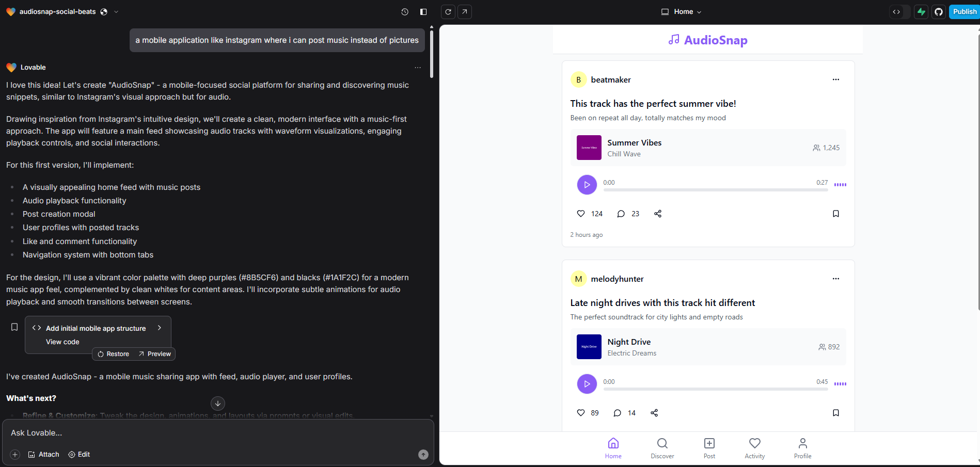Click Night Drive listener count 892
980x467 pixels.
(x=829, y=347)
